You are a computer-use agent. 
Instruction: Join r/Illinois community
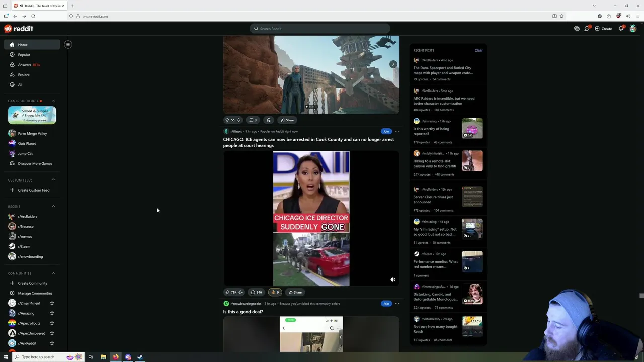click(386, 131)
